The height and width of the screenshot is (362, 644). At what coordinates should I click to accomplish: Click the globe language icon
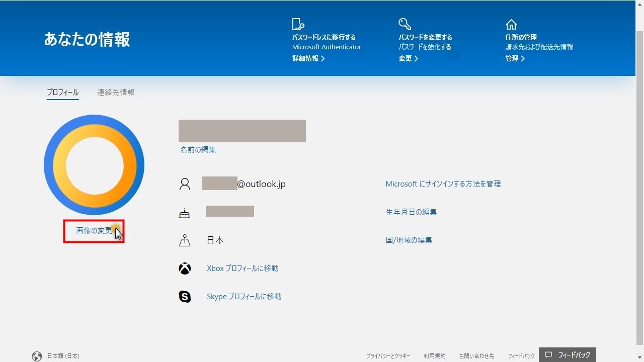coord(37,356)
